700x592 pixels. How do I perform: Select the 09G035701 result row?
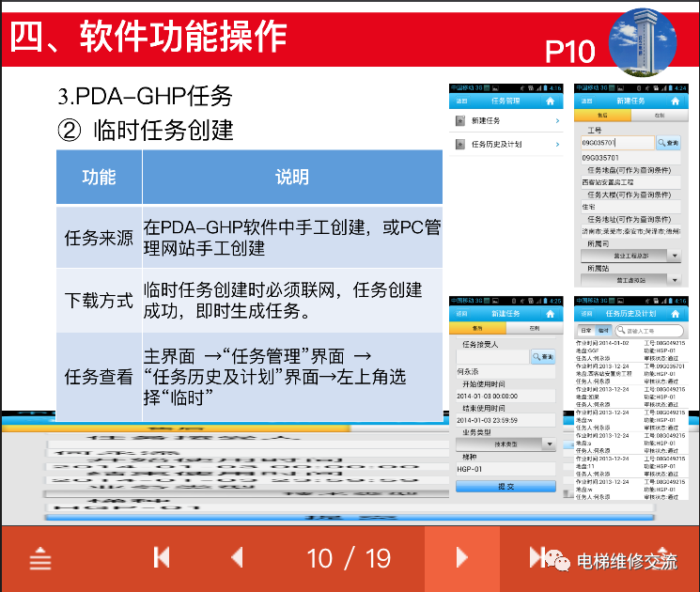point(630,158)
